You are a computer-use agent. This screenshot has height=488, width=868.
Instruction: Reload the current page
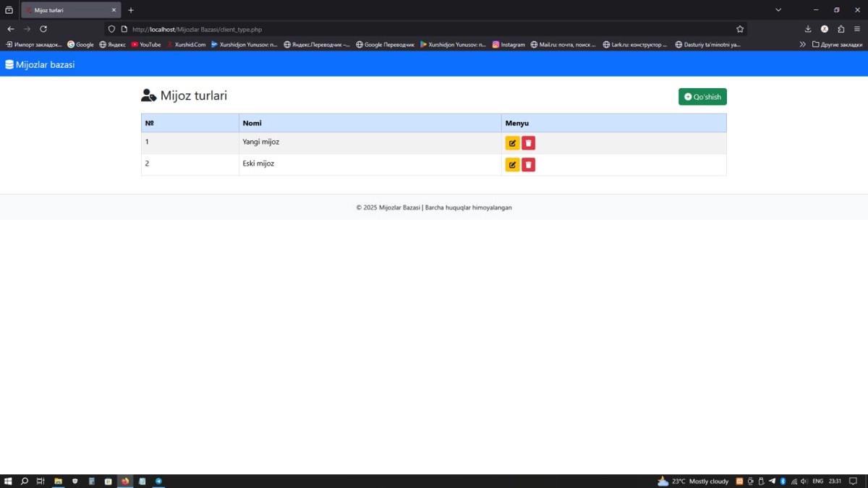click(x=43, y=29)
